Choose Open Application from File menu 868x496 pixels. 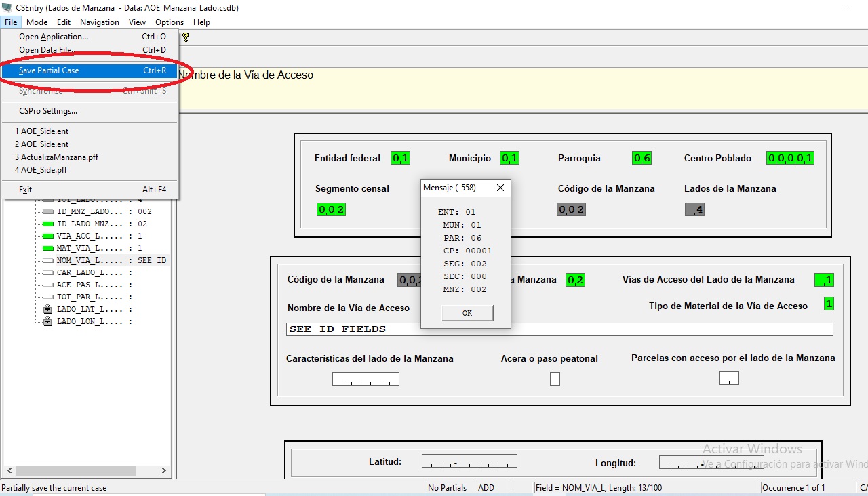point(90,37)
